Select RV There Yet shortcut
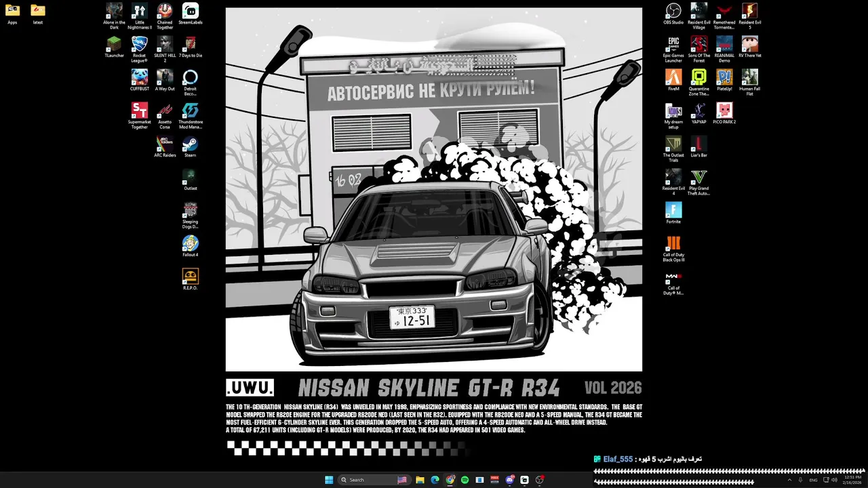This screenshot has width=868, height=488. pos(750,47)
